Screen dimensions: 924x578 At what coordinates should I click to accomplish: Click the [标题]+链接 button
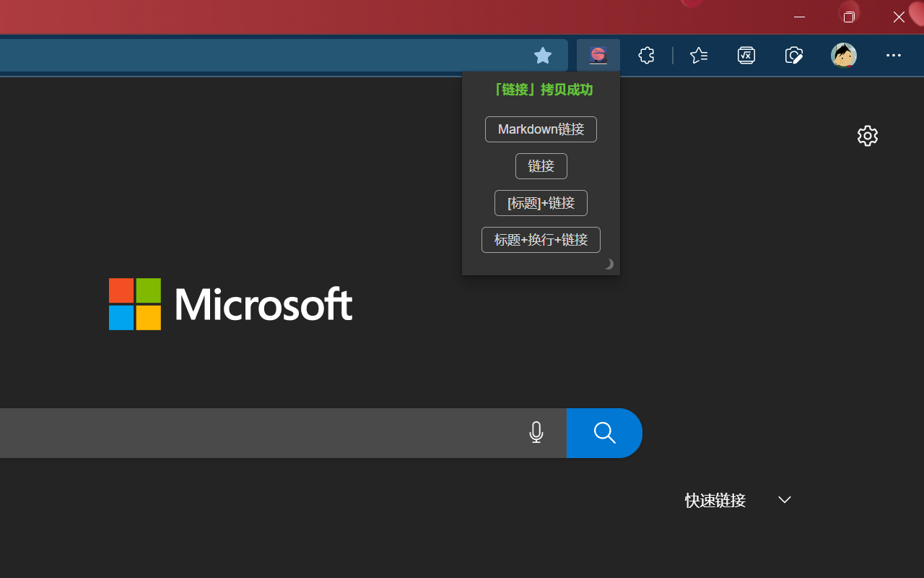pos(541,203)
